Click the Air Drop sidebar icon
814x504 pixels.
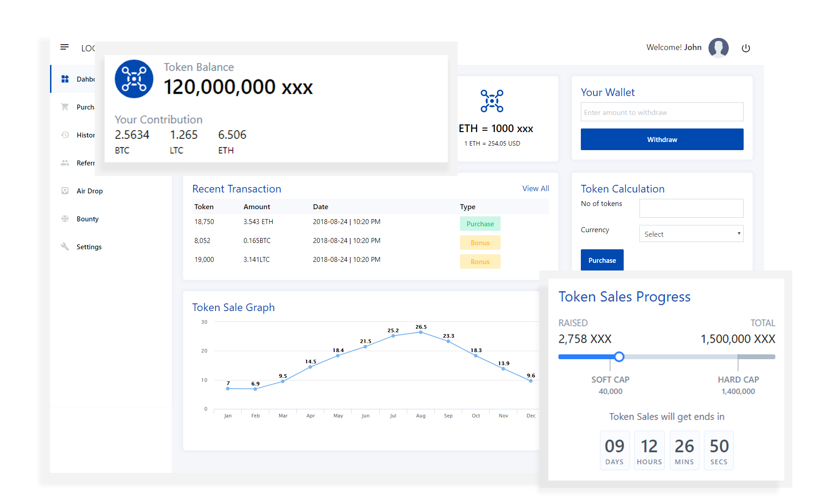click(x=65, y=191)
